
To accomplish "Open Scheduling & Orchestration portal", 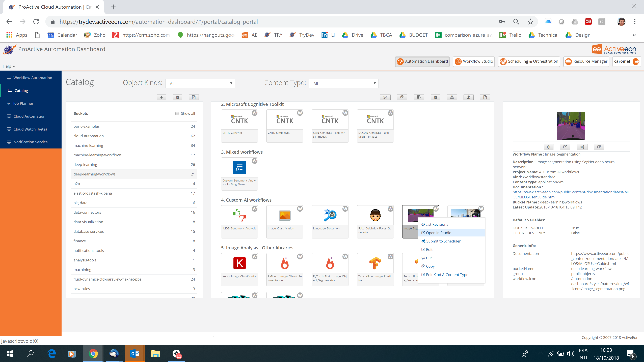I will coord(529,62).
